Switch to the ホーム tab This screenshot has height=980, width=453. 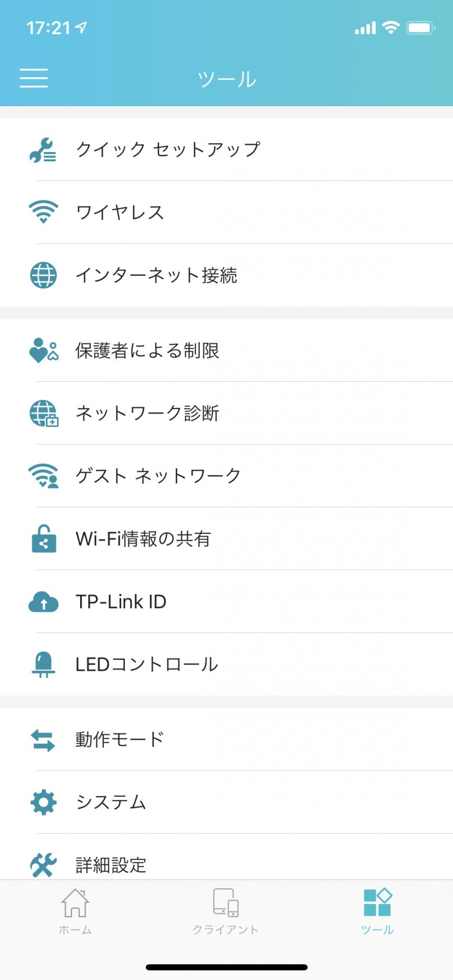click(75, 911)
